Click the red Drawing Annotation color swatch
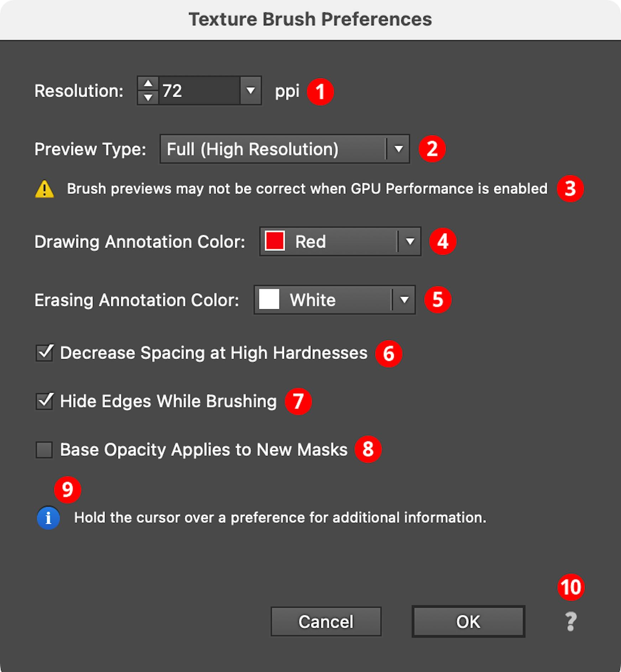The width and height of the screenshot is (621, 672). pos(275,241)
